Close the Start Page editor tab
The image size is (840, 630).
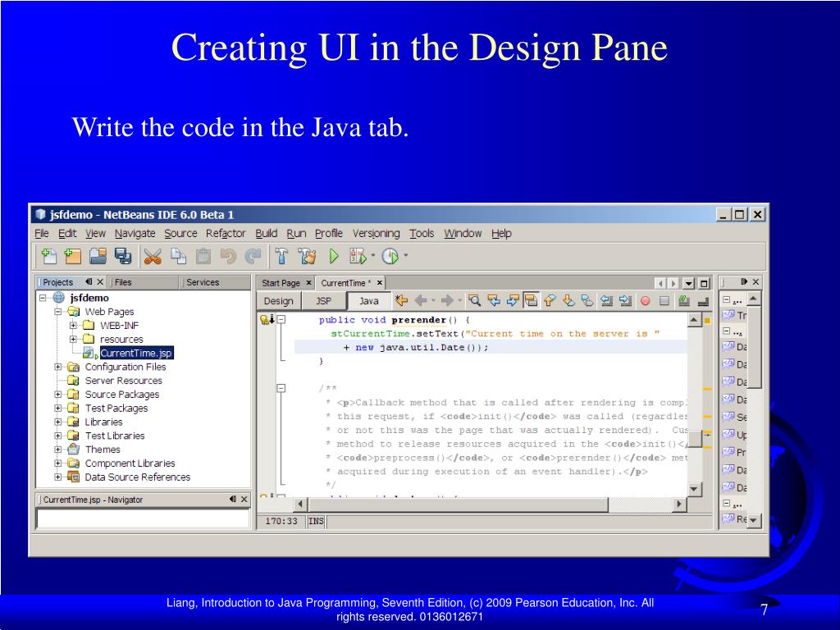click(x=308, y=283)
